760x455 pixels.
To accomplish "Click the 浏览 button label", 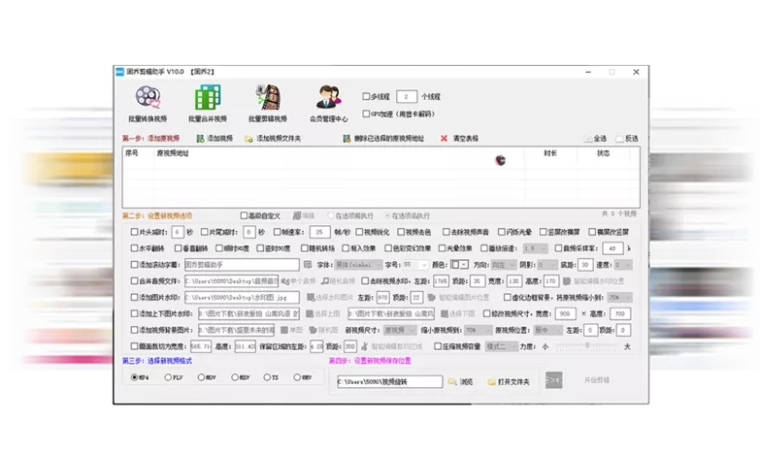I will pyautogui.click(x=466, y=382).
